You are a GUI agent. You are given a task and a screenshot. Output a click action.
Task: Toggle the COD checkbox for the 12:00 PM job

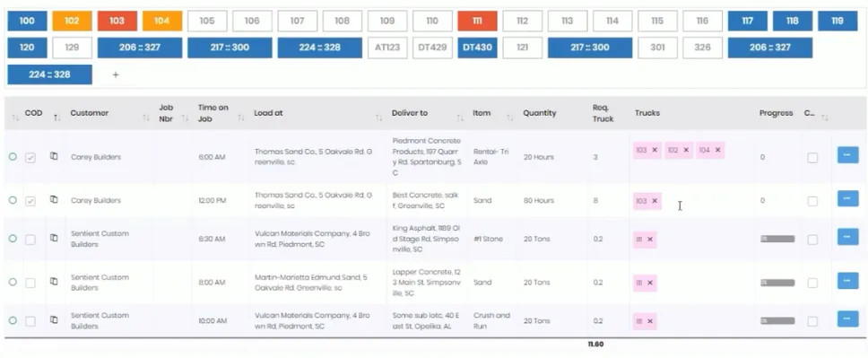tap(30, 201)
